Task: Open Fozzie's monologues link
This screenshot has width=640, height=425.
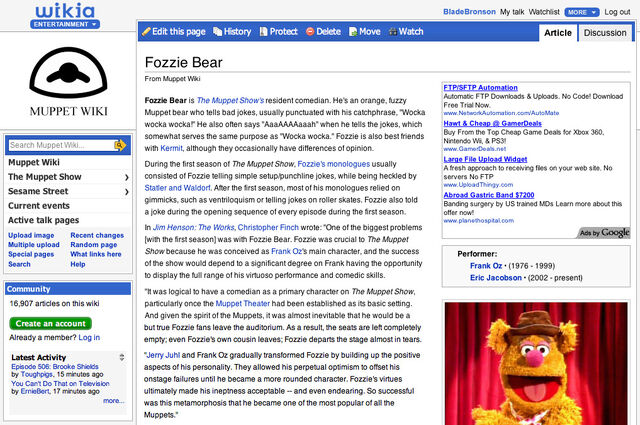Action: tap(333, 164)
